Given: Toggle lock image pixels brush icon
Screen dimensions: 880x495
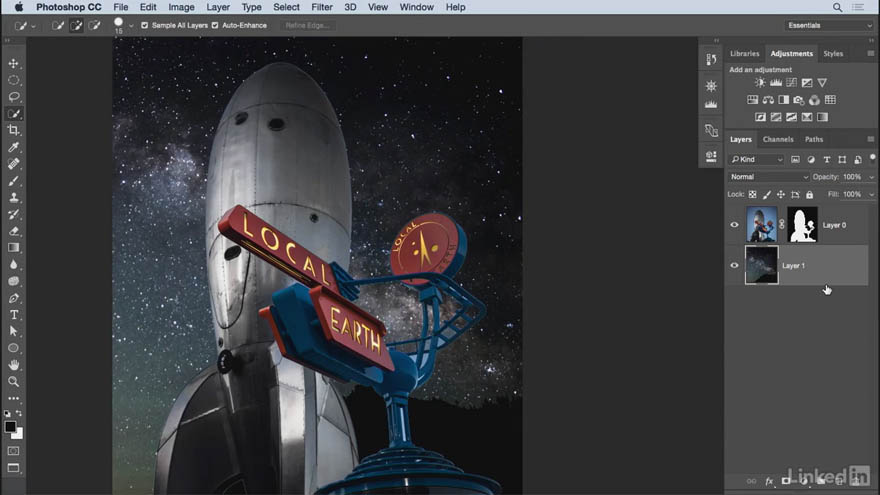Looking at the screenshot, I should (767, 195).
